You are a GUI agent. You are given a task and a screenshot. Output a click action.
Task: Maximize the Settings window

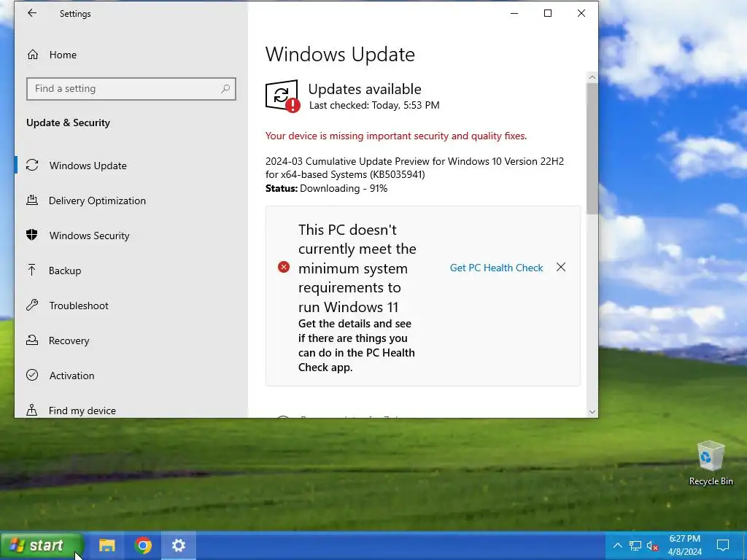pos(548,13)
